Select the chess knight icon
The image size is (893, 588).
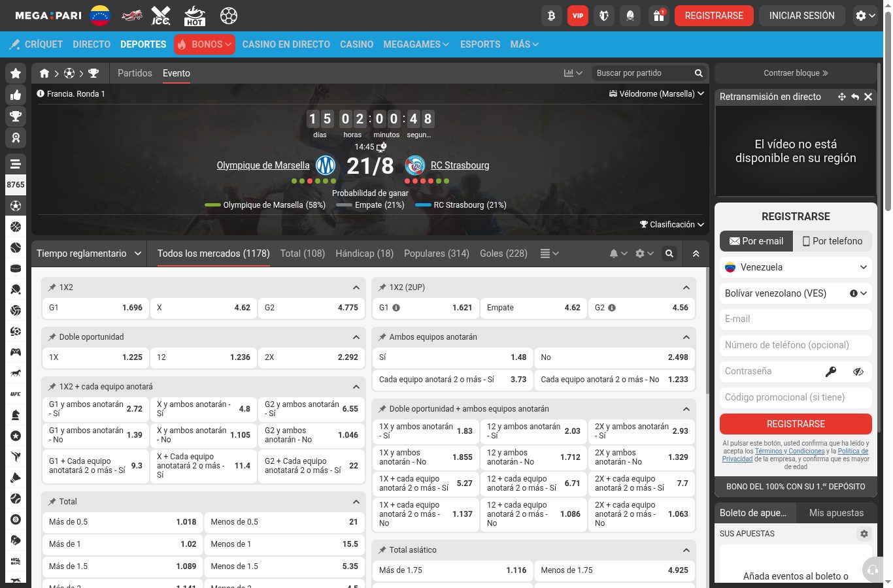[16, 415]
